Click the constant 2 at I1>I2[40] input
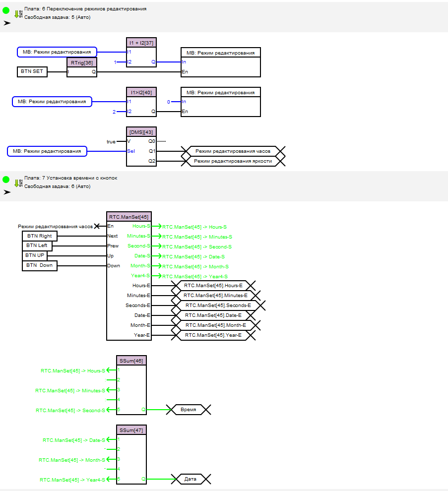The height and width of the screenshot is (491, 448). coord(114,112)
